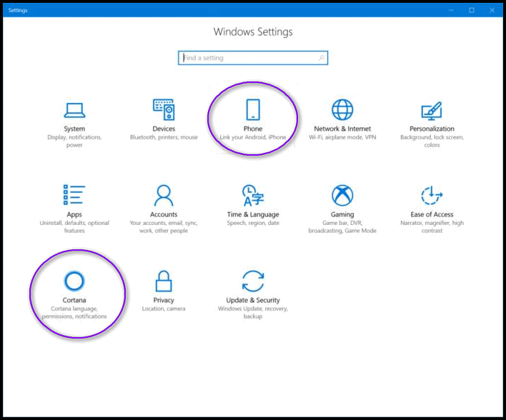
Task: Select the Phone icon
Action: point(253,110)
